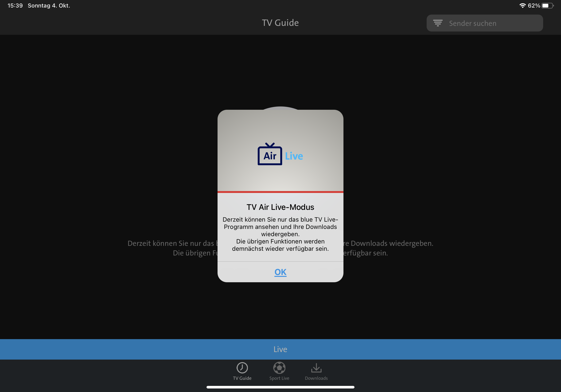Go to the Downloads tab label
Viewport: 561px width, 392px height.
(x=316, y=378)
